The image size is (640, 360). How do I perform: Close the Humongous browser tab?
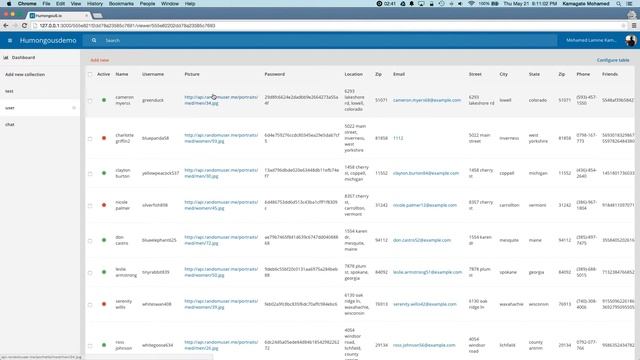[87, 16]
